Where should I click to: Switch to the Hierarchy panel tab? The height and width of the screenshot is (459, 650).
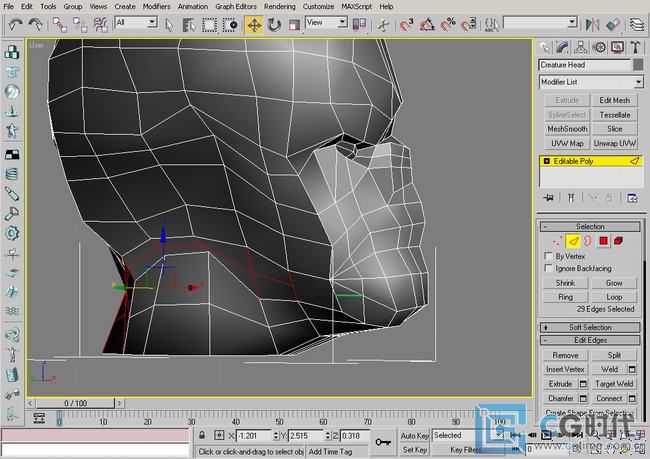pyautogui.click(x=581, y=48)
